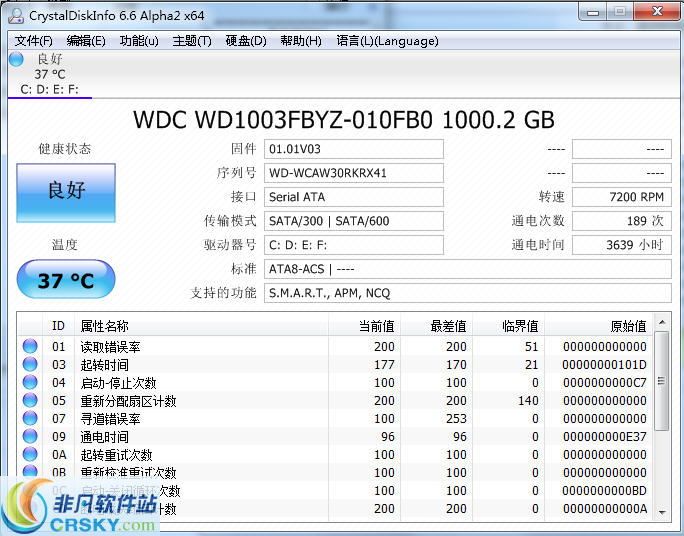The image size is (684, 536).
Task: Select the 启动-停止次数 attribute row name
Action: [118, 383]
